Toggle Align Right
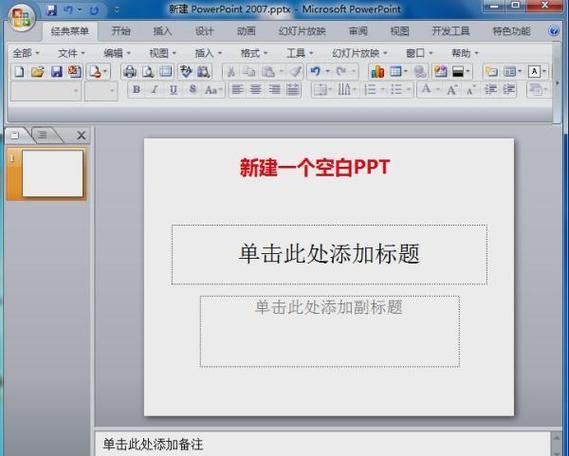The height and width of the screenshot is (456, 569). [274, 90]
